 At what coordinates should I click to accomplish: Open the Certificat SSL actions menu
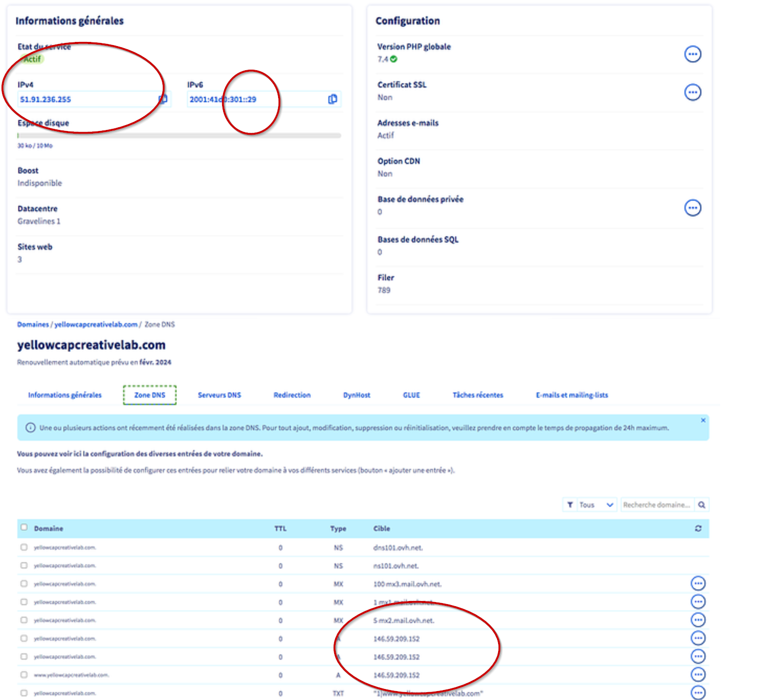point(692,92)
